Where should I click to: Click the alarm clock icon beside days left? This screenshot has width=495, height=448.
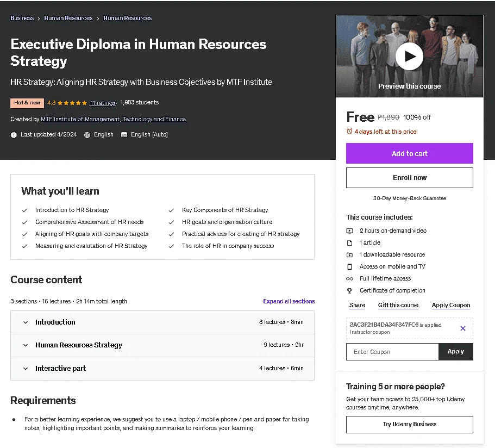coord(349,132)
